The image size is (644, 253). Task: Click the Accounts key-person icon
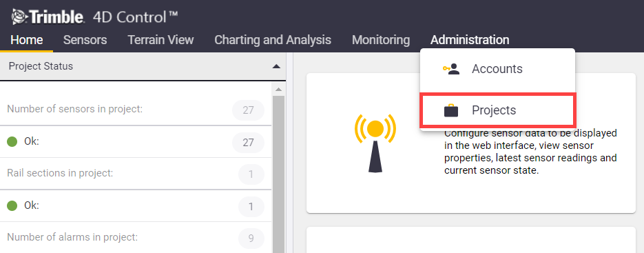(x=451, y=69)
